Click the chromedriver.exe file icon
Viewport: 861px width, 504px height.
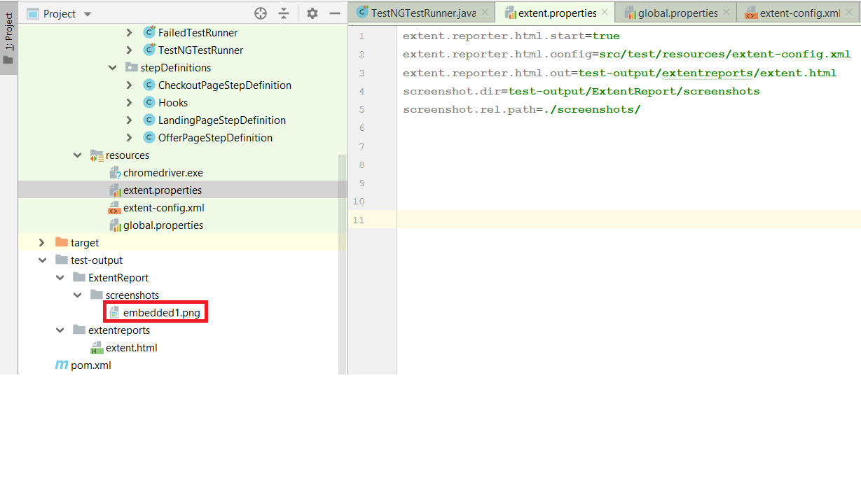pyautogui.click(x=116, y=172)
